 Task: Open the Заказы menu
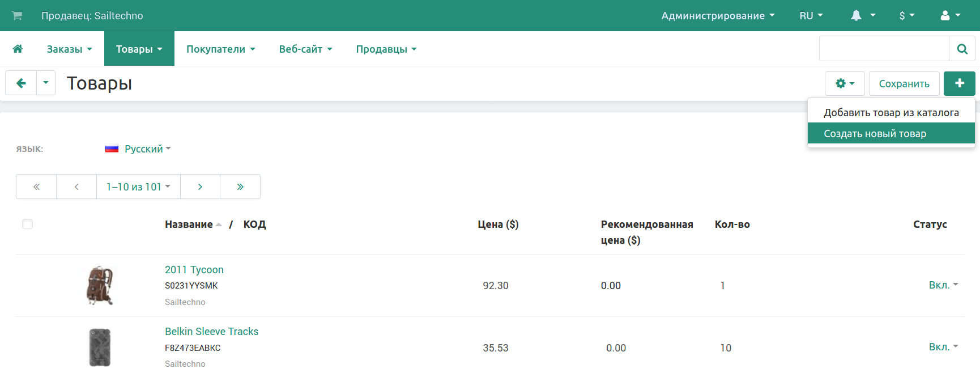point(69,49)
